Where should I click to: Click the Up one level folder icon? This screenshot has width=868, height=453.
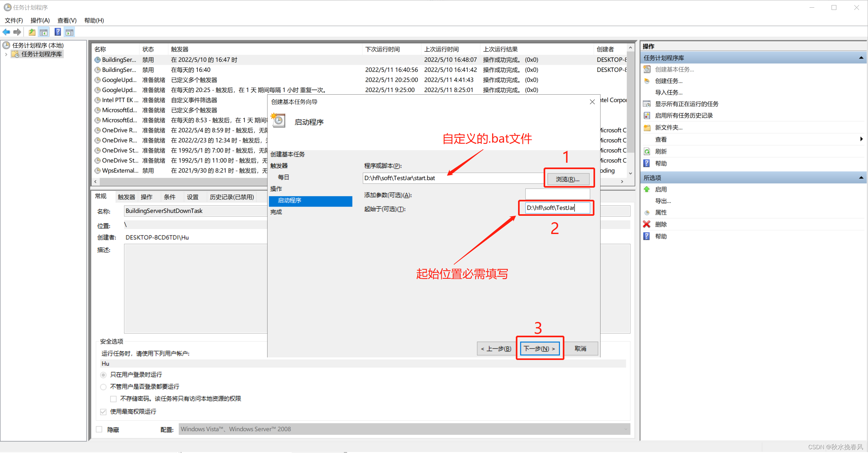(x=32, y=32)
